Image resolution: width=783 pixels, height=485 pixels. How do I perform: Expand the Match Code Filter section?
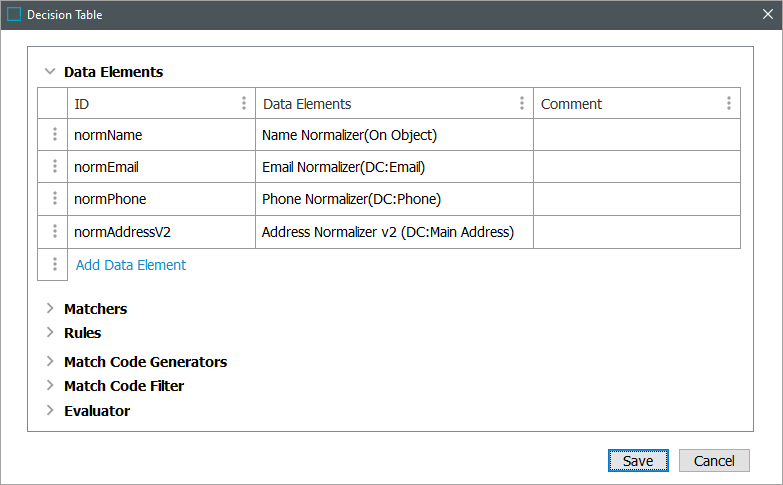point(49,386)
